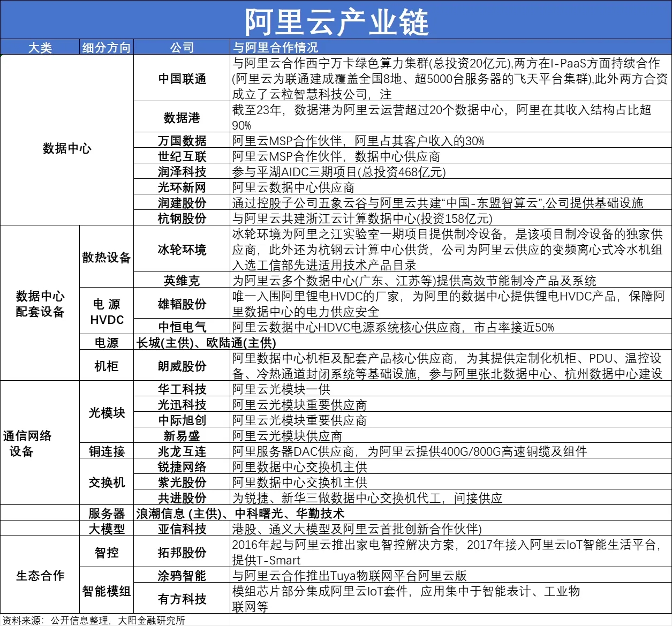The height and width of the screenshot is (626, 672).
Task: Click the 中际旭创 company cell
Action: pyautogui.click(x=182, y=420)
